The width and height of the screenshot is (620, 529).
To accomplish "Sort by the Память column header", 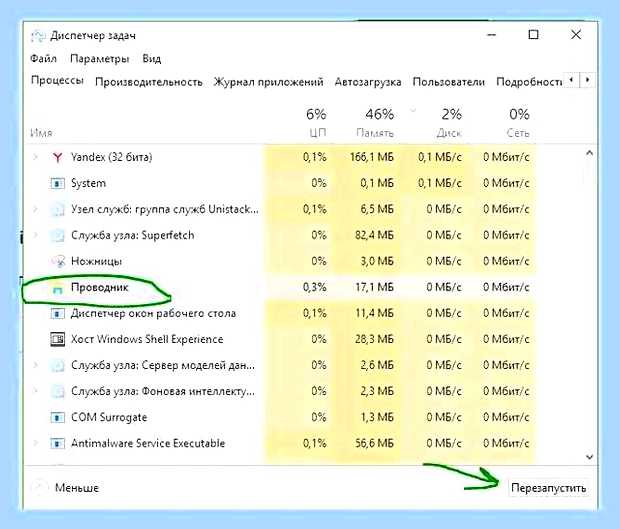I will point(375,133).
